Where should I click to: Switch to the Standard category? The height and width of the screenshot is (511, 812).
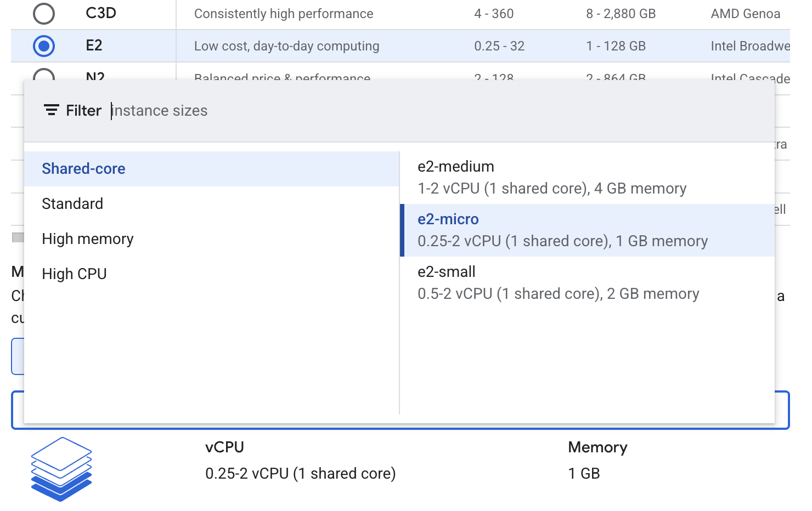[x=72, y=203]
